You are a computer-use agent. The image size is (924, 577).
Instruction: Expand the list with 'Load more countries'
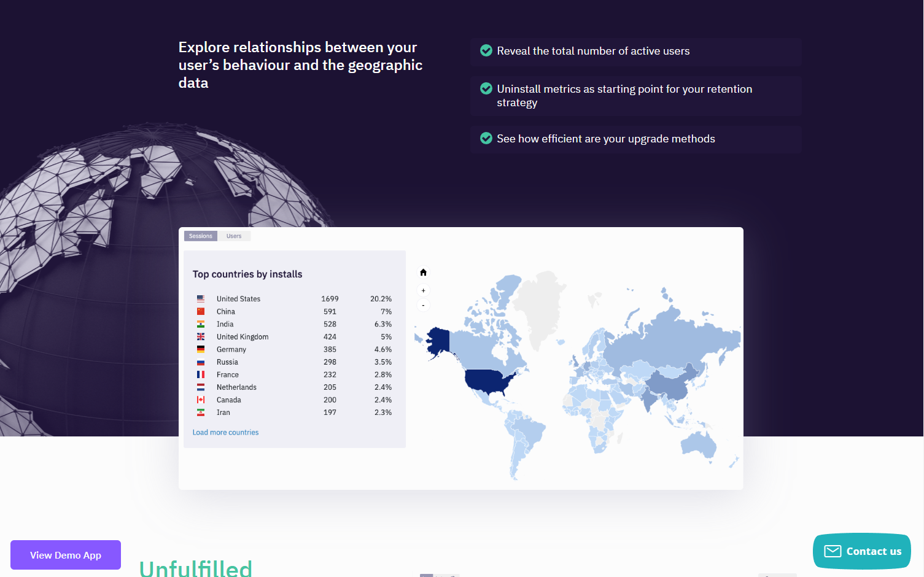coord(225,432)
